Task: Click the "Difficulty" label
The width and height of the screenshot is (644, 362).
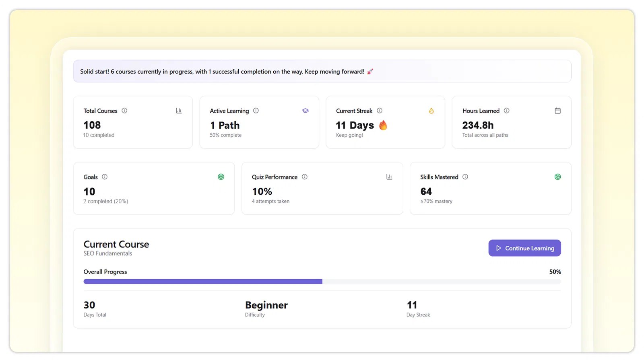Action: pos(255,315)
